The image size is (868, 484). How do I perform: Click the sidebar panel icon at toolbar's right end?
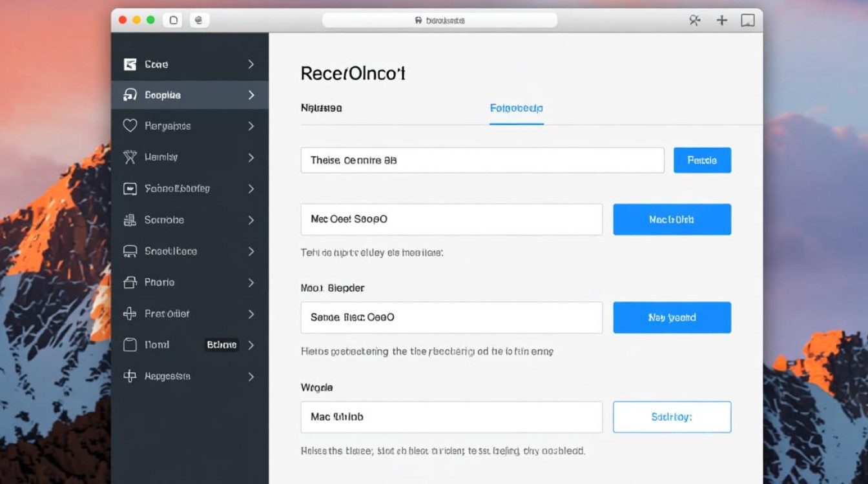(x=747, y=21)
